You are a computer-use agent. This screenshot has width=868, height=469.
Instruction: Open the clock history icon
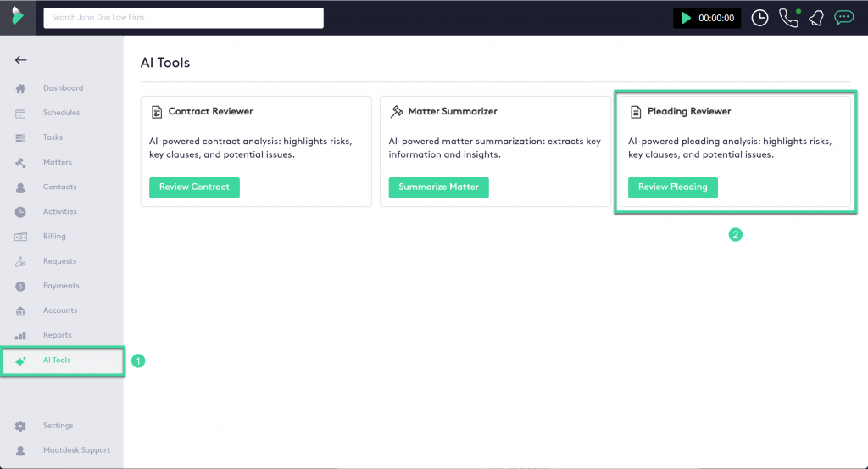(759, 18)
